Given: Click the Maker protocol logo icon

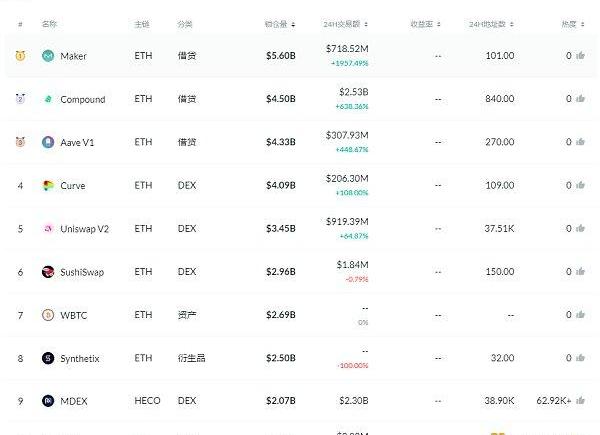Looking at the screenshot, I should click(48, 56).
